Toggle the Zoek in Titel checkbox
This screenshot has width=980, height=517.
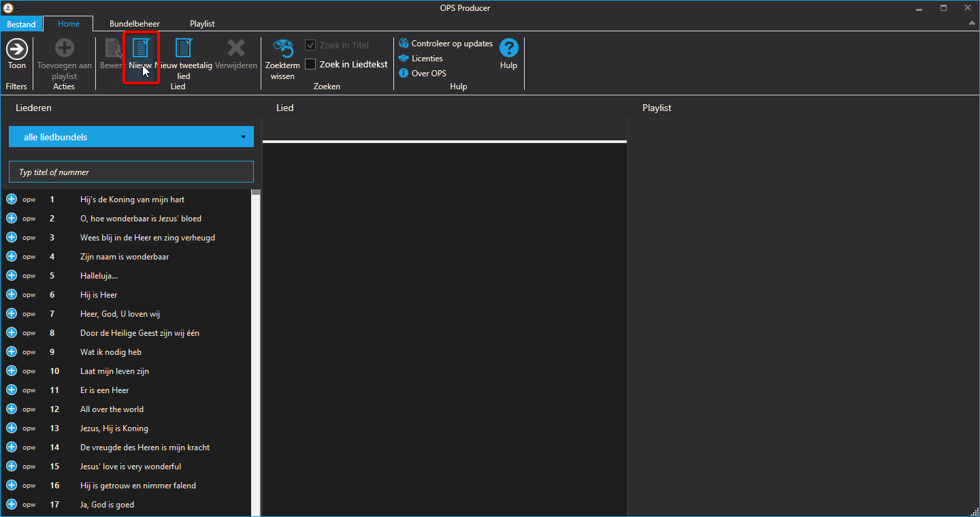point(310,45)
